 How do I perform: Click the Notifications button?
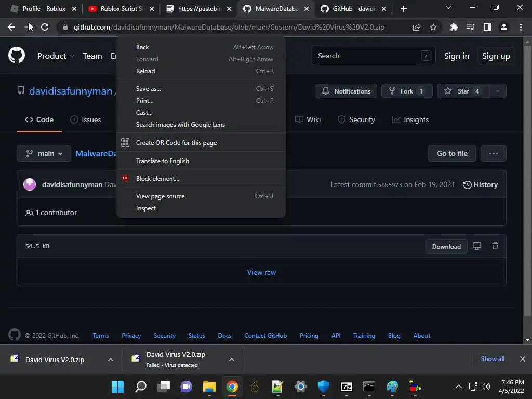345,91
